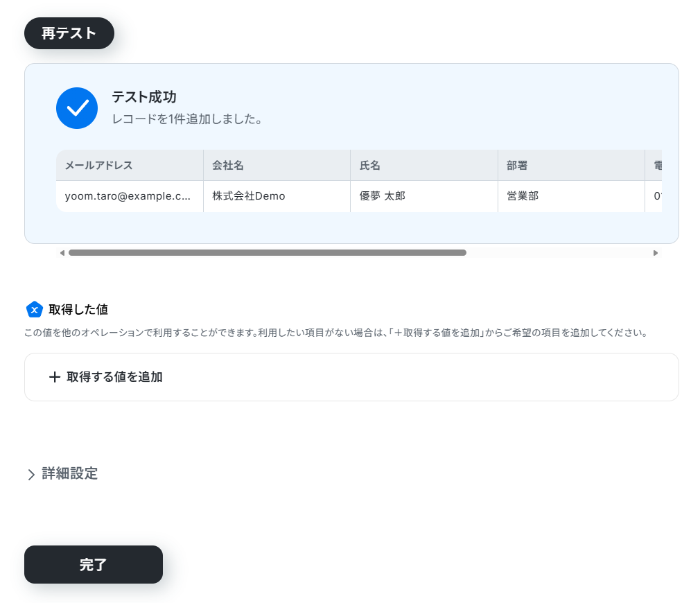Open the 詳細設定 section label
This screenshot has height=603, width=700.
[x=69, y=473]
